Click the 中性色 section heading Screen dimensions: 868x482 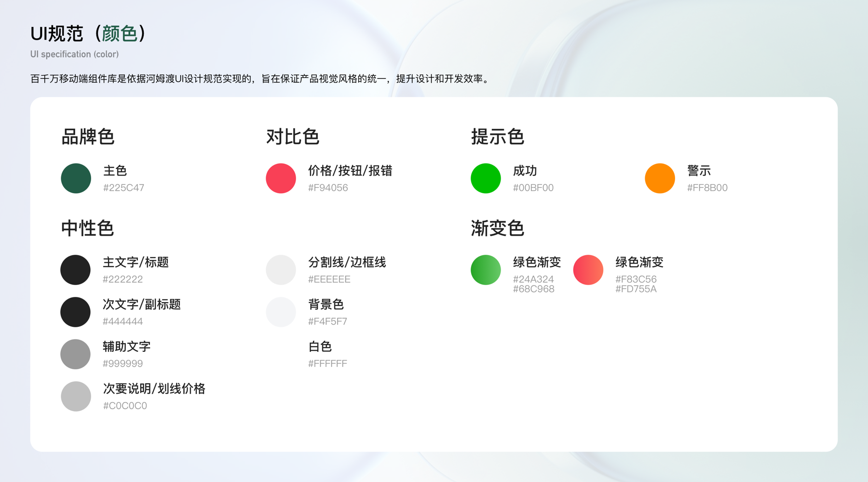(x=87, y=228)
